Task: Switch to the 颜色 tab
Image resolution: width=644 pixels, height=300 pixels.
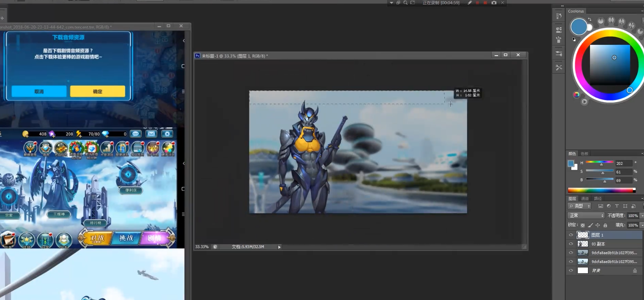Action: pos(572,154)
